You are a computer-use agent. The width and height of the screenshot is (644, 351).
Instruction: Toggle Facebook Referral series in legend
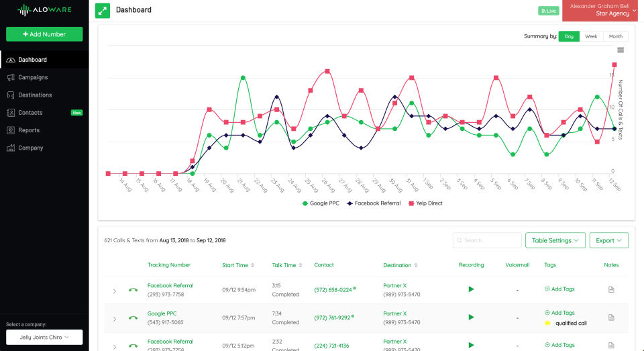[373, 203]
